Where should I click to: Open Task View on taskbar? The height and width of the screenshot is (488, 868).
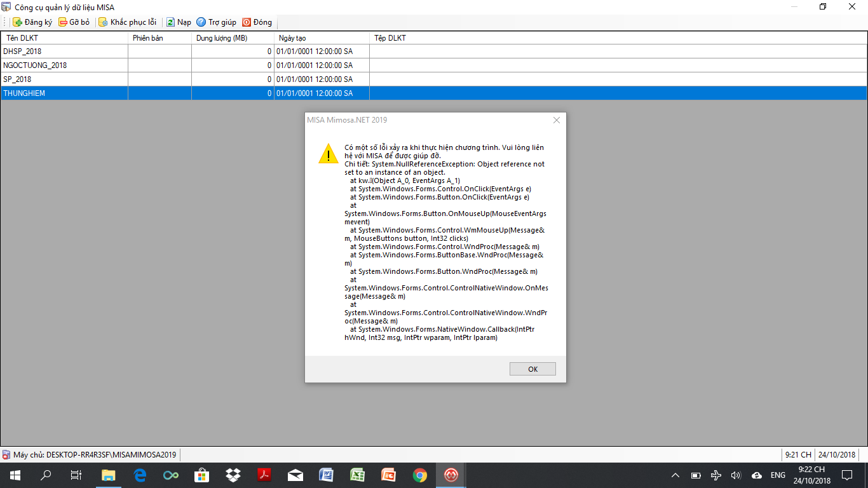point(76,475)
